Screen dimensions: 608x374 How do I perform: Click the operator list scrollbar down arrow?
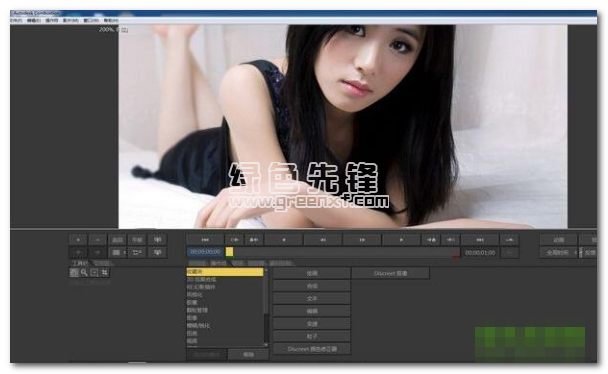(266, 345)
